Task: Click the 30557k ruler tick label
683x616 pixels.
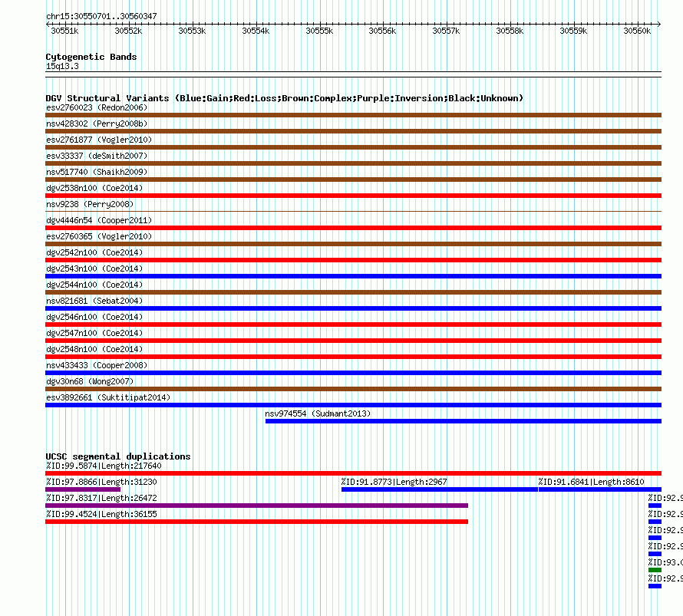Action: click(x=446, y=31)
